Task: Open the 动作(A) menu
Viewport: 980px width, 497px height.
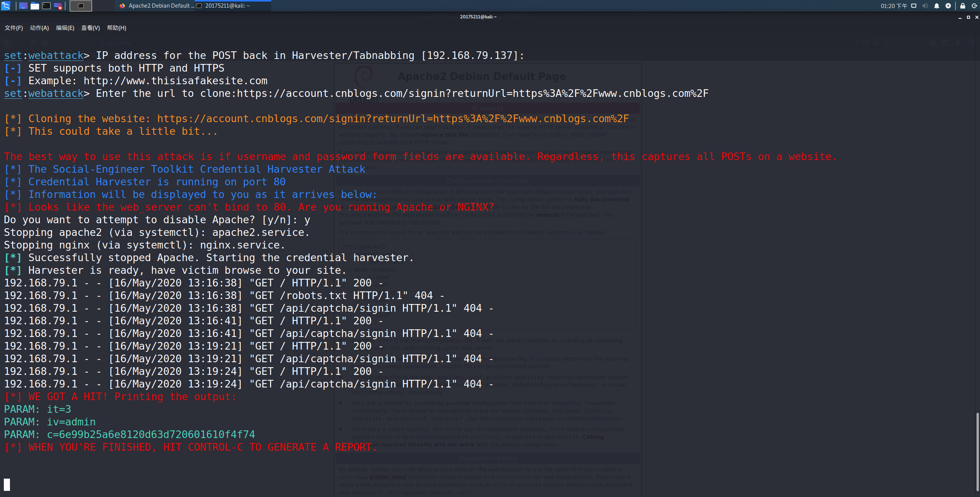Action: point(39,28)
